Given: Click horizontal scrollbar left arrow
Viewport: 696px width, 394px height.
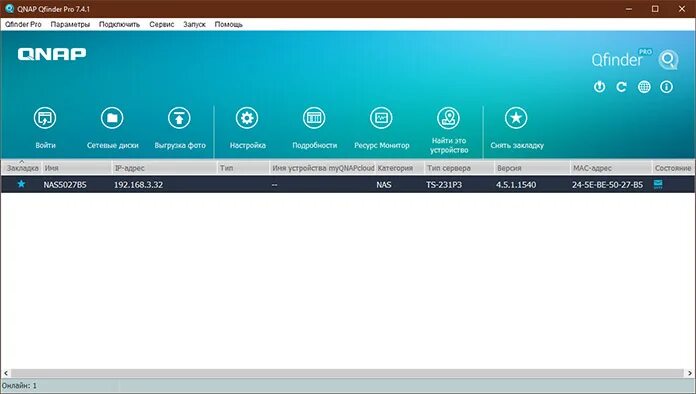Looking at the screenshot, I should tap(6, 374).
